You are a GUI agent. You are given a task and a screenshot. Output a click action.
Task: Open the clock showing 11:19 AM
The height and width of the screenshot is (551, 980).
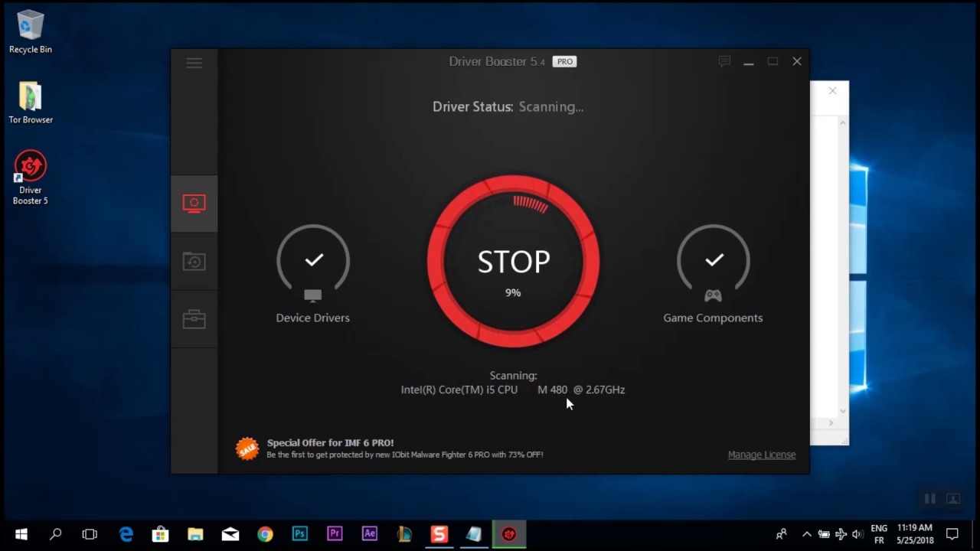tap(915, 534)
